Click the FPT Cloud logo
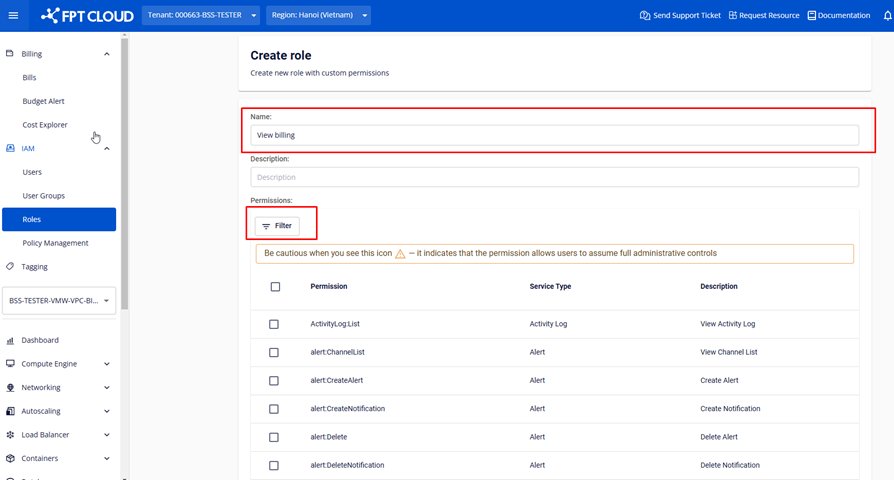Viewport: 894px width, 480px height. 87,16
